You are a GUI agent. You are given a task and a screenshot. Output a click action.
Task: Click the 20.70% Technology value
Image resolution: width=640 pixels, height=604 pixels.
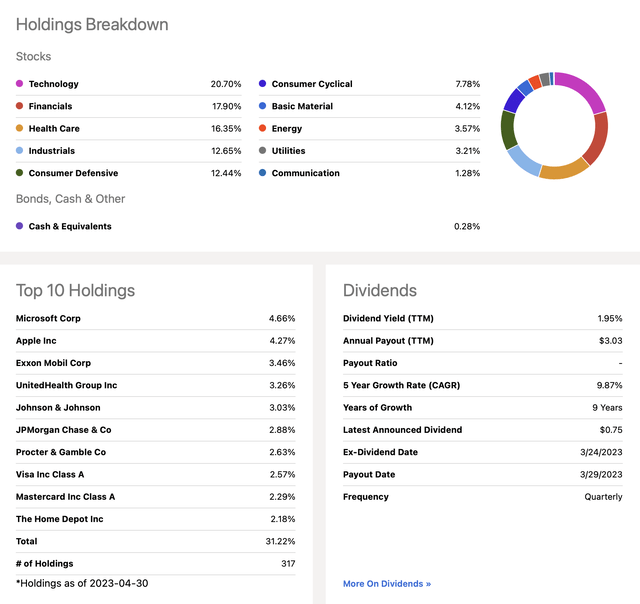point(226,84)
